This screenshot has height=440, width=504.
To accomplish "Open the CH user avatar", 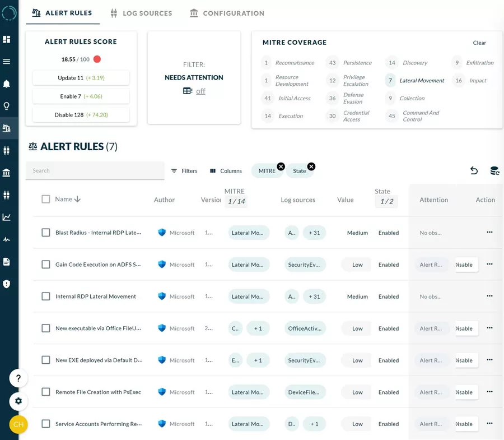I will (18, 424).
